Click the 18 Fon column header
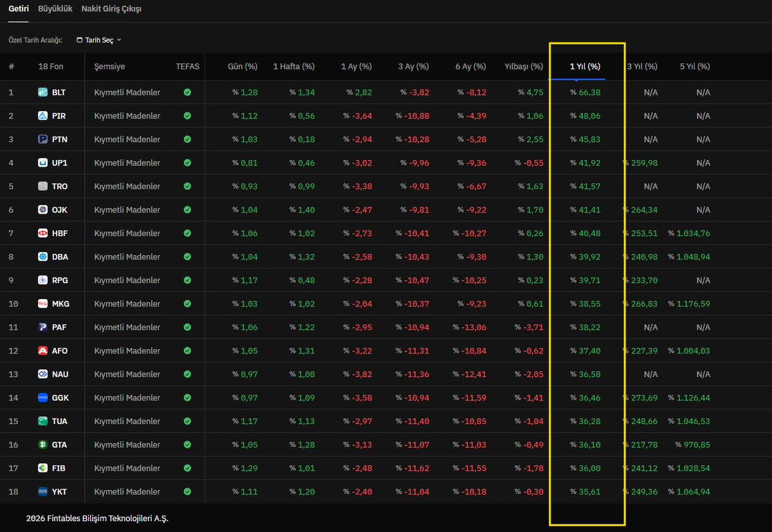 click(x=50, y=66)
